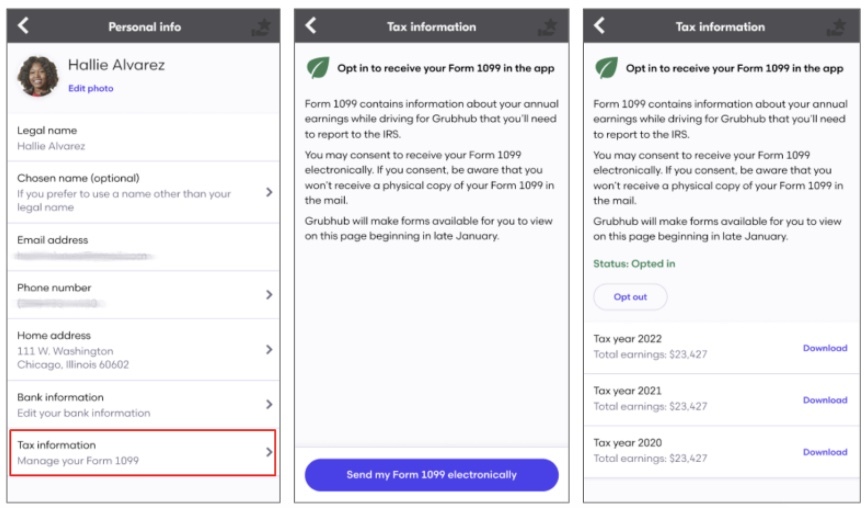Click Edit photo link

[90, 89]
